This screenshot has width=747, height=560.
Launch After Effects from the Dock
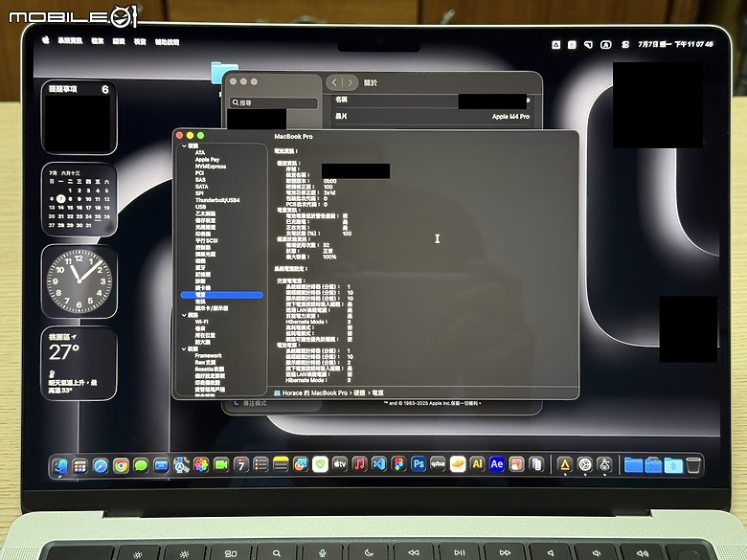pyautogui.click(x=496, y=464)
